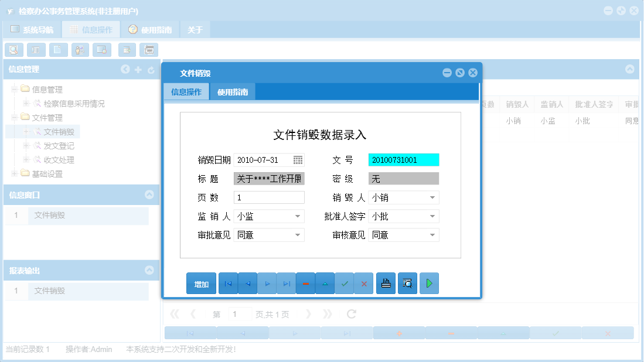Click the green checkmark to confirm the record

pos(345,283)
